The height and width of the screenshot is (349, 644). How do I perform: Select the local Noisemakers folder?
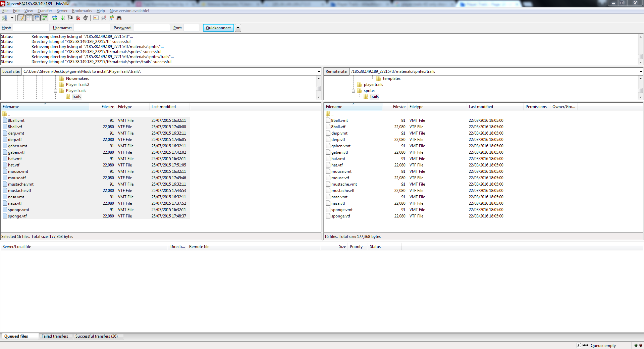pos(77,79)
